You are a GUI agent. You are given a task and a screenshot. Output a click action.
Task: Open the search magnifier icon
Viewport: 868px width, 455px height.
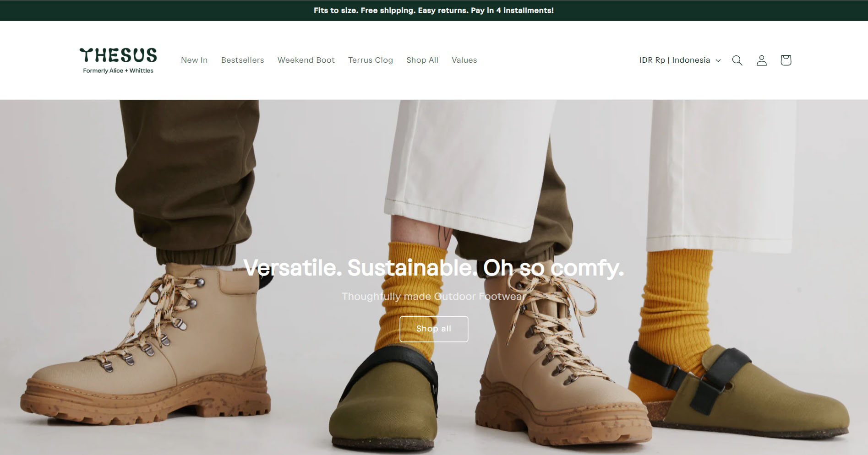(737, 60)
